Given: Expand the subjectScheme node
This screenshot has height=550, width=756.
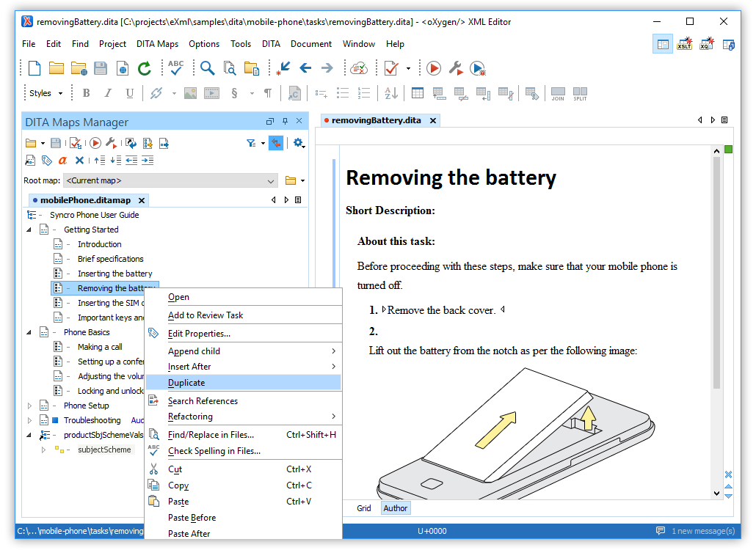Looking at the screenshot, I should click(x=43, y=450).
